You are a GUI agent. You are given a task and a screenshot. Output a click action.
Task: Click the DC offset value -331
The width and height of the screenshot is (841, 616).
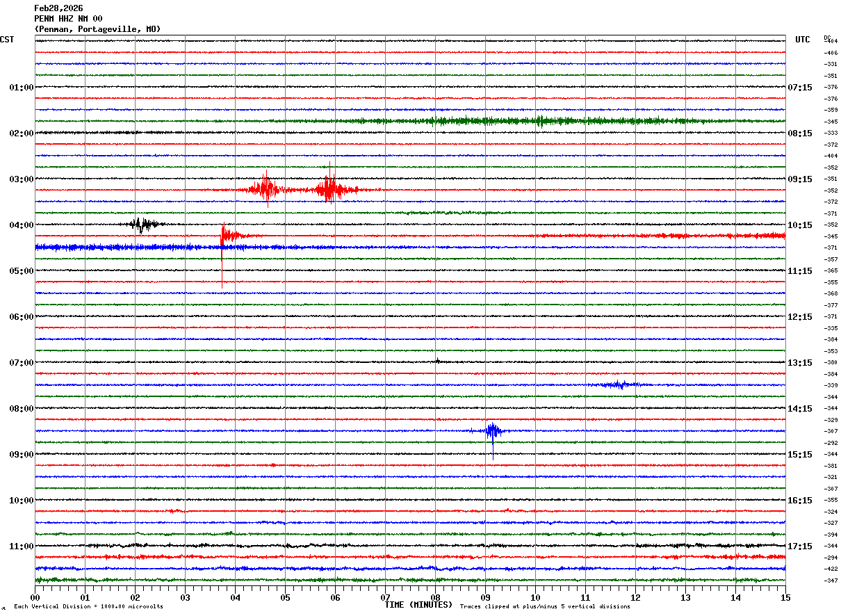click(831, 65)
